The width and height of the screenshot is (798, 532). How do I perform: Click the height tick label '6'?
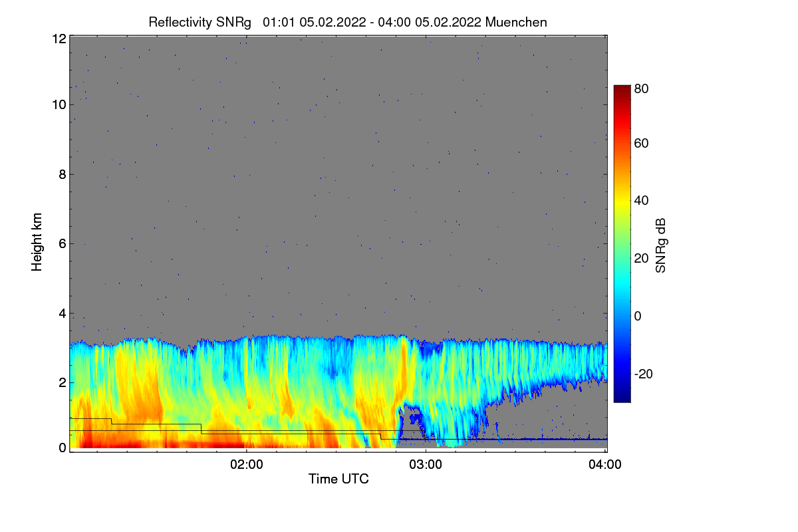(62, 244)
